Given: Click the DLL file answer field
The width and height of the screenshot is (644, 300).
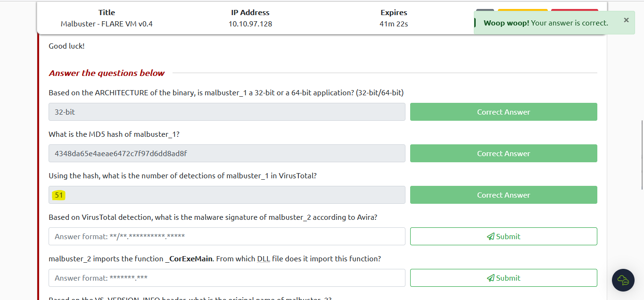Looking at the screenshot, I should pos(227,278).
